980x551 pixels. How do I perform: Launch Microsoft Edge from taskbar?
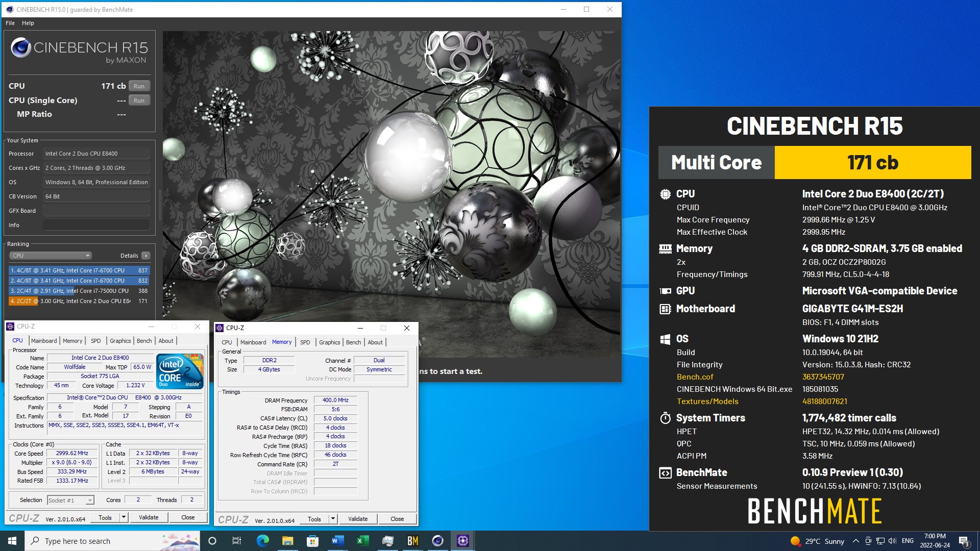pyautogui.click(x=262, y=541)
